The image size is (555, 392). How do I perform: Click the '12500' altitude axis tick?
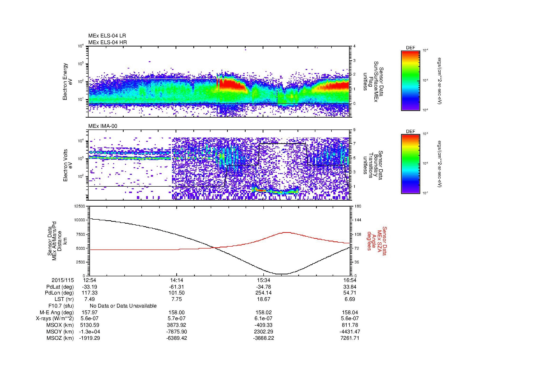tap(80, 206)
